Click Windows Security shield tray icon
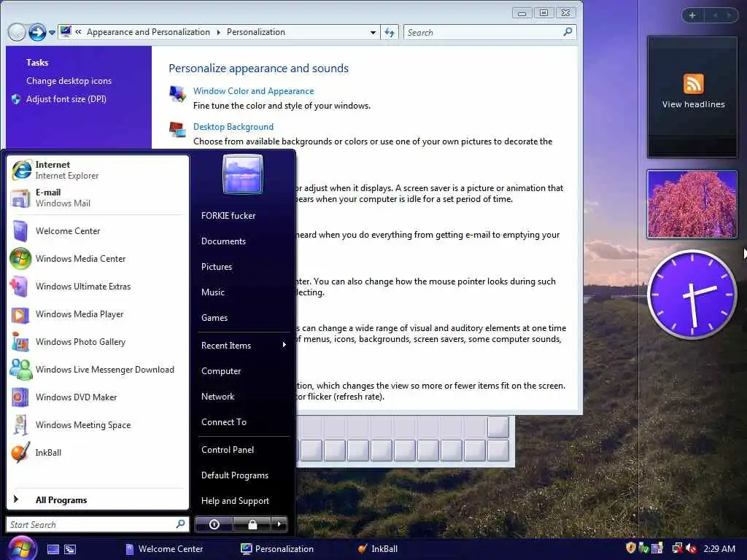 (x=631, y=548)
